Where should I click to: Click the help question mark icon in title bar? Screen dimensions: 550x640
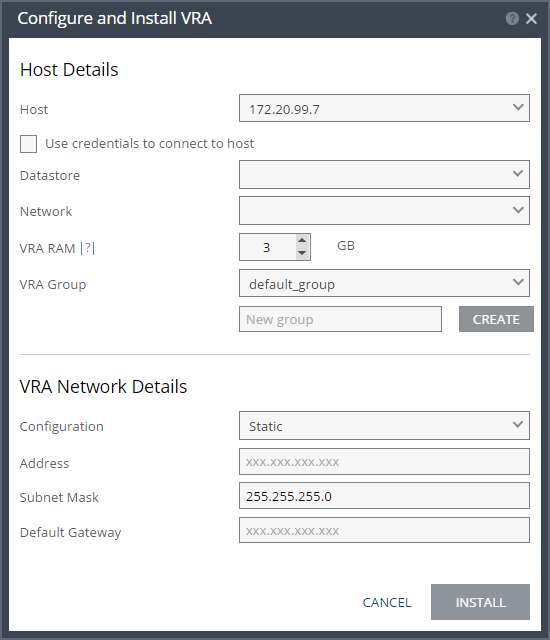(512, 18)
